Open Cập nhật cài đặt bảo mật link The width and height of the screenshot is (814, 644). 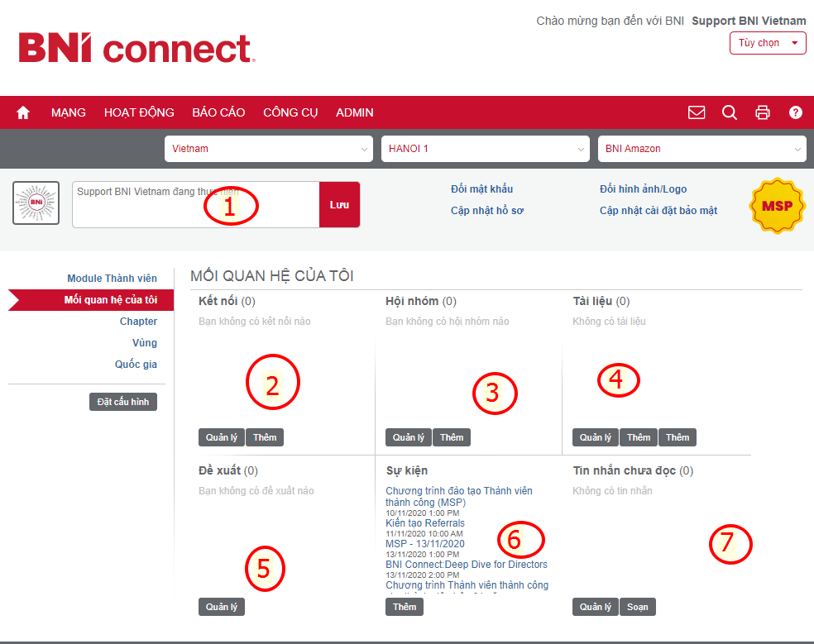[x=658, y=211]
